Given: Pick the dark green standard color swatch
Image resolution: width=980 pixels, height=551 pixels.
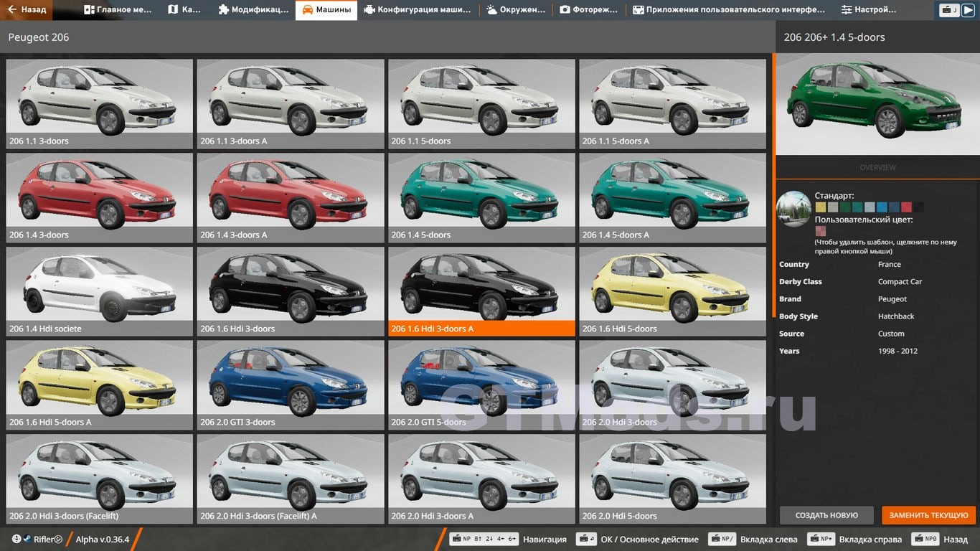Looking at the screenshot, I should pos(845,207).
